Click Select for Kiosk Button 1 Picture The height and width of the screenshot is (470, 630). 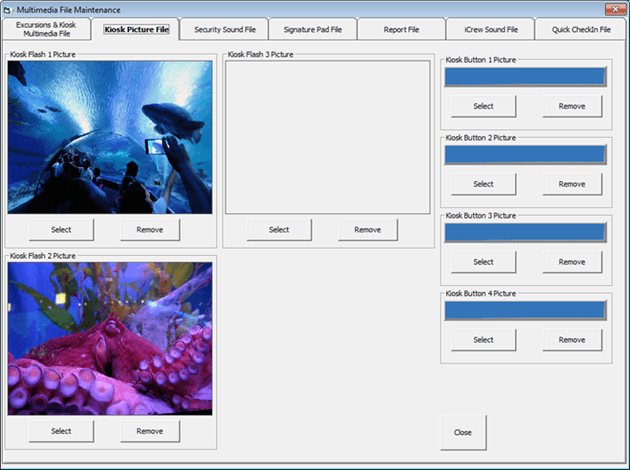coord(483,106)
